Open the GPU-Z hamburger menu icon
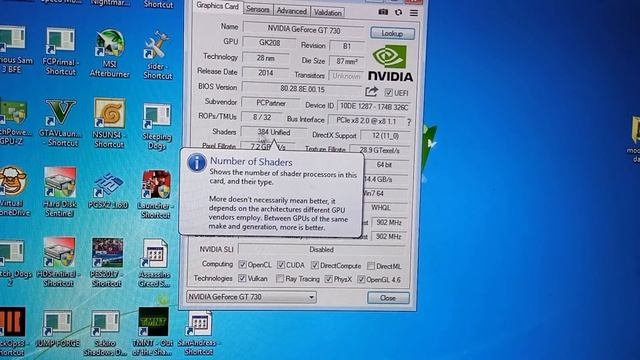 [414, 13]
